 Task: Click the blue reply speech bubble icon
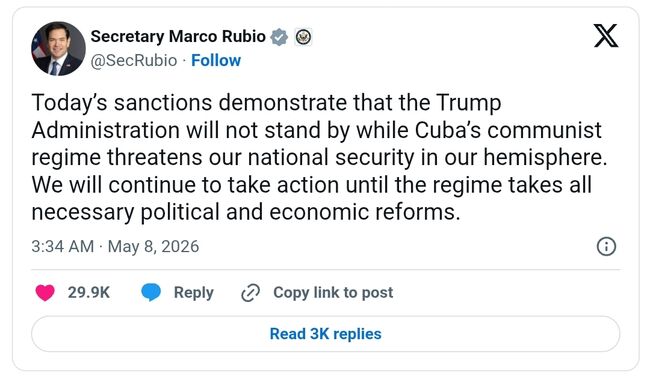click(x=151, y=292)
